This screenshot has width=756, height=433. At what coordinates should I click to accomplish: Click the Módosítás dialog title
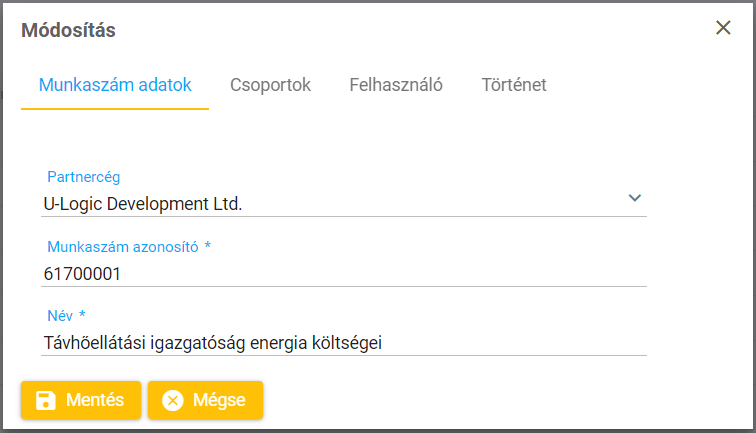click(68, 30)
